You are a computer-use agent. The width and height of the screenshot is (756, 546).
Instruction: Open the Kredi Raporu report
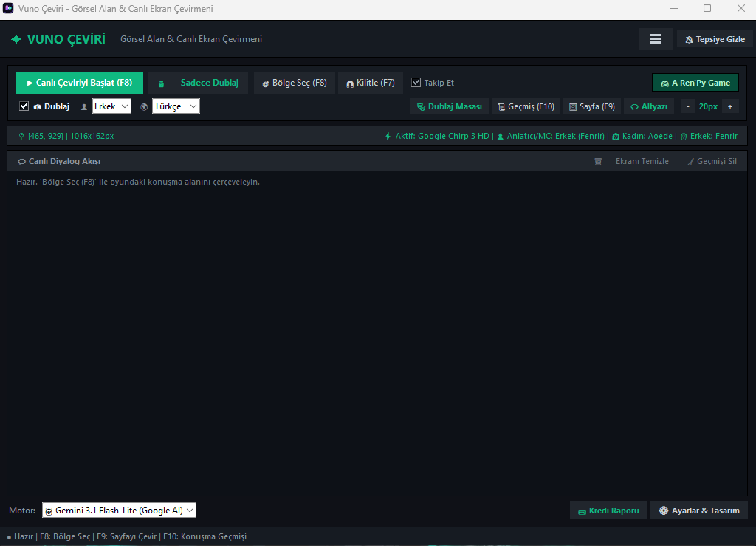point(608,511)
